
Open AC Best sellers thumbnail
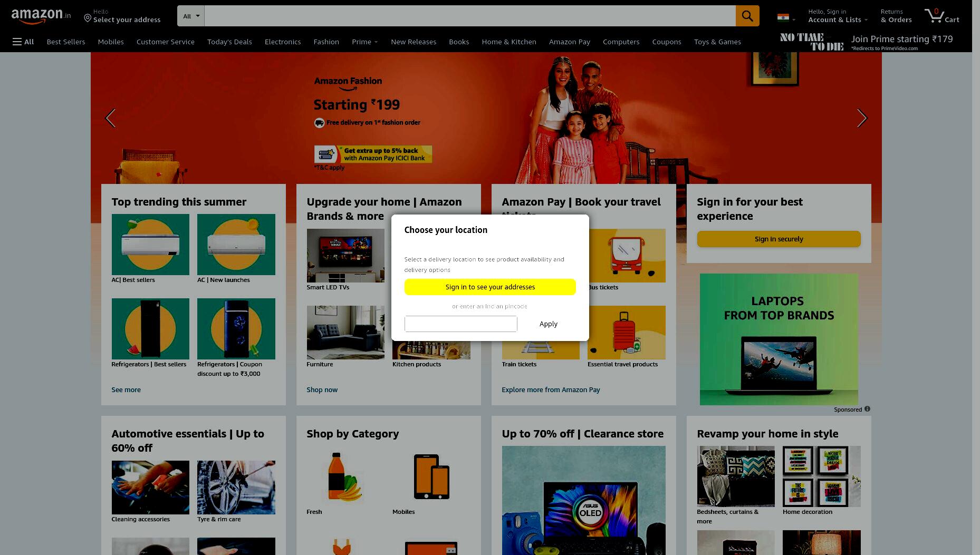pyautogui.click(x=150, y=245)
